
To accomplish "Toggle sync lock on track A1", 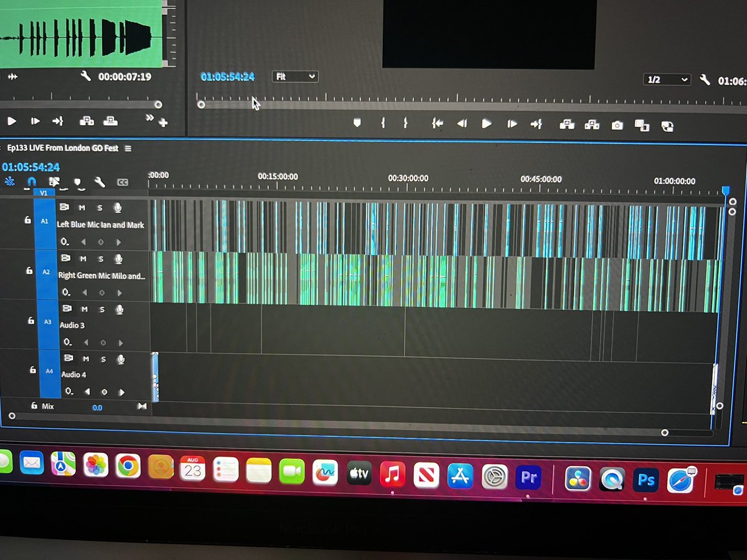I will 64,207.
